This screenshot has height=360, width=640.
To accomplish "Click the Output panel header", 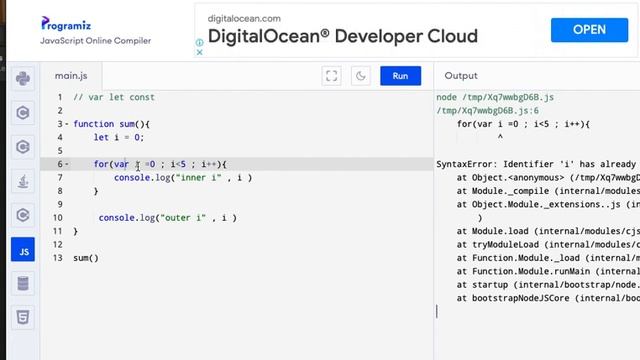I will click(x=461, y=76).
